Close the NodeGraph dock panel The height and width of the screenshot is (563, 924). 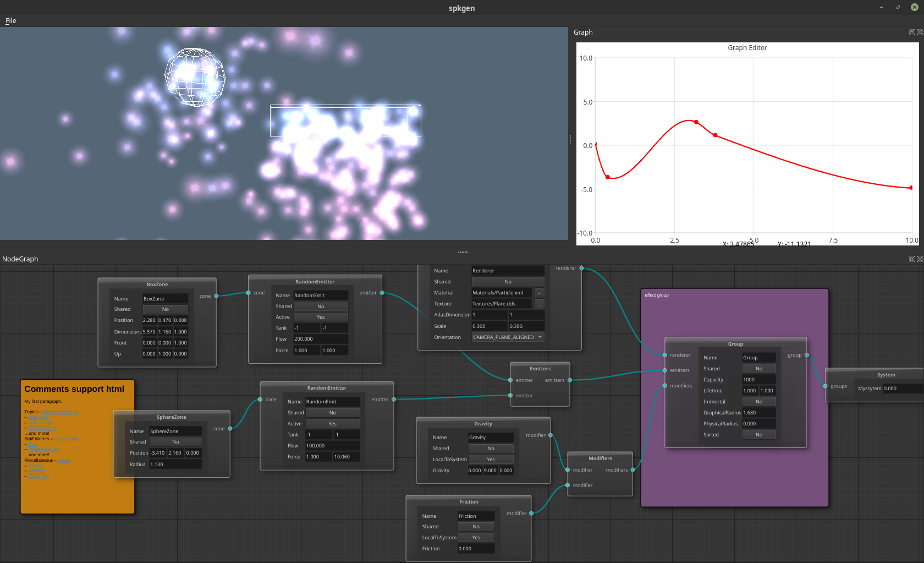(x=920, y=259)
